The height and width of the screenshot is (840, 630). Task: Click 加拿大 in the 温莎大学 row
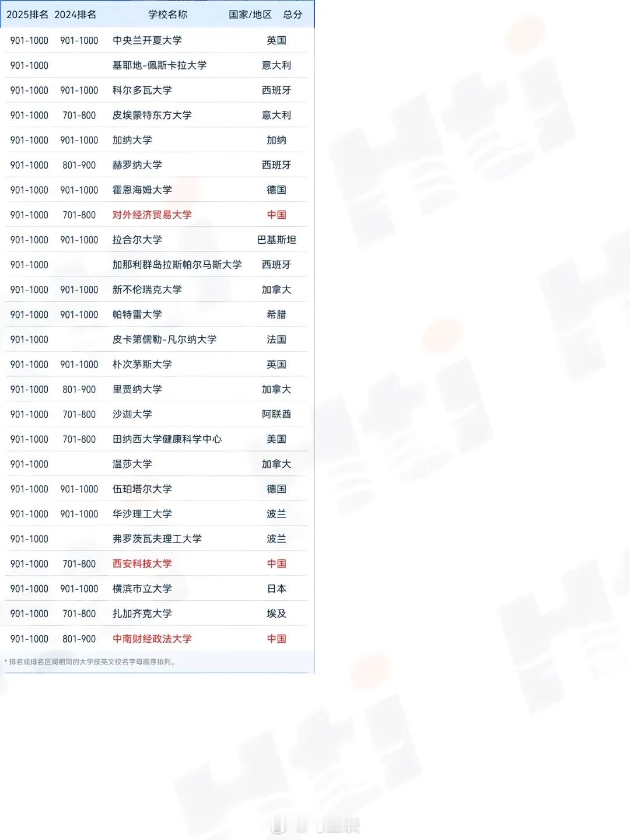(x=276, y=464)
